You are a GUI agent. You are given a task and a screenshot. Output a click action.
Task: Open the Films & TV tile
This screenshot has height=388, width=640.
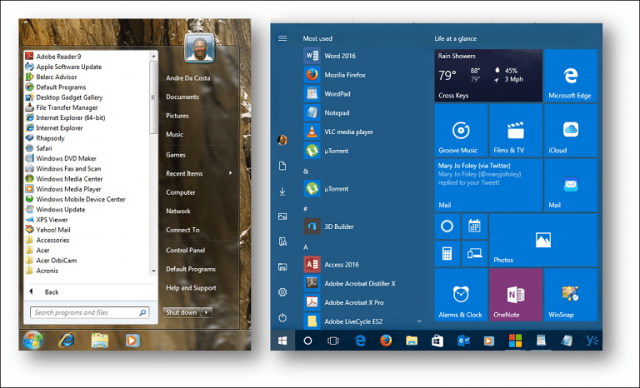516,131
